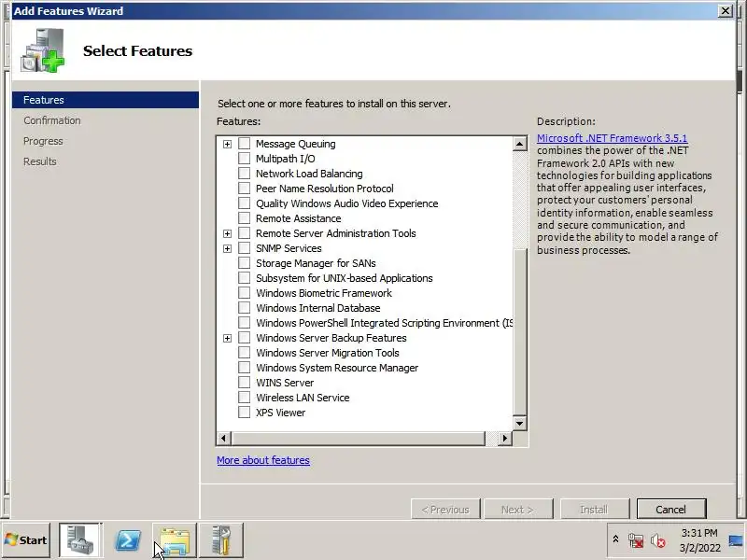Select the XPS Viewer label
Screen dimensions: 747x560
(280, 413)
